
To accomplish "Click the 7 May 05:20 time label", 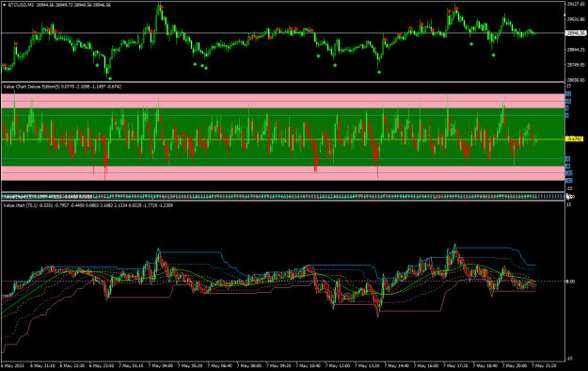I will point(190,365).
